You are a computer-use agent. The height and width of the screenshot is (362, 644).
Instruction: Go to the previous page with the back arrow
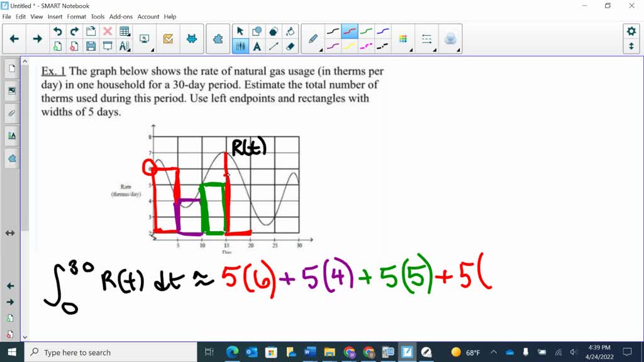click(14, 39)
